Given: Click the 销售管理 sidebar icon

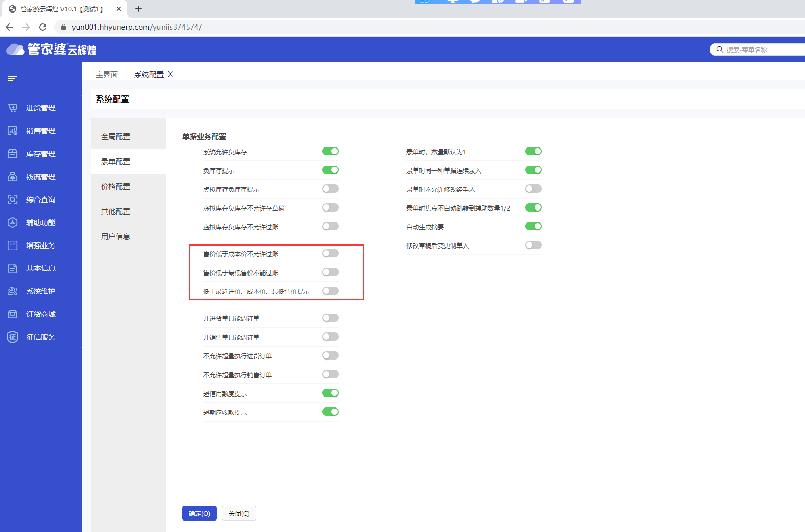Looking at the screenshot, I should pyautogui.click(x=13, y=131).
